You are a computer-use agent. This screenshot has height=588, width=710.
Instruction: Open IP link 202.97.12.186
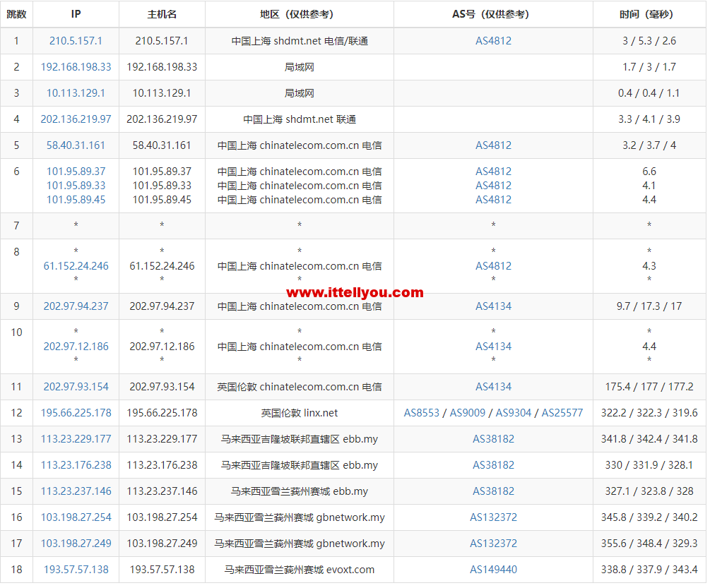click(x=76, y=347)
